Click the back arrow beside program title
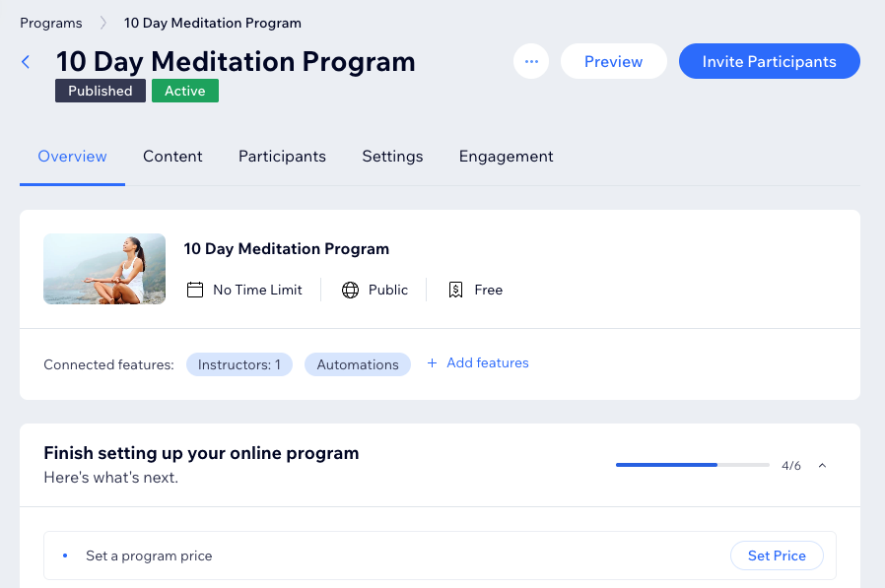 [27, 62]
